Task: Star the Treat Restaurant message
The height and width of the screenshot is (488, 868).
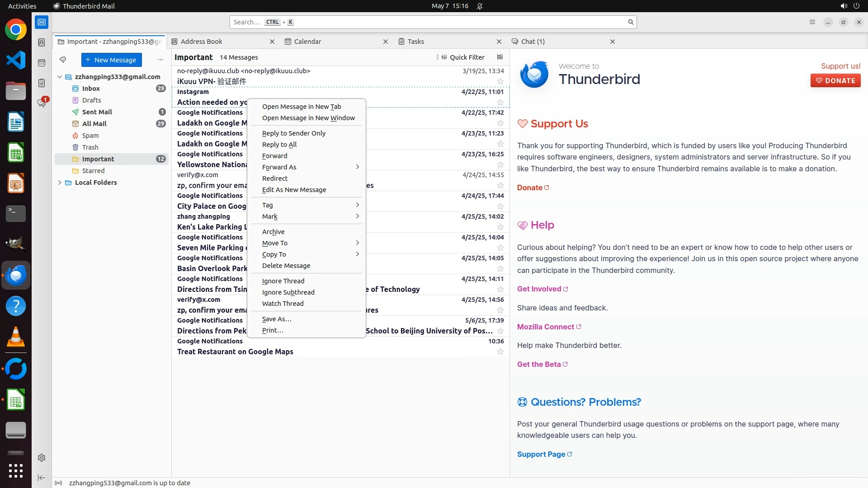Action: point(500,352)
